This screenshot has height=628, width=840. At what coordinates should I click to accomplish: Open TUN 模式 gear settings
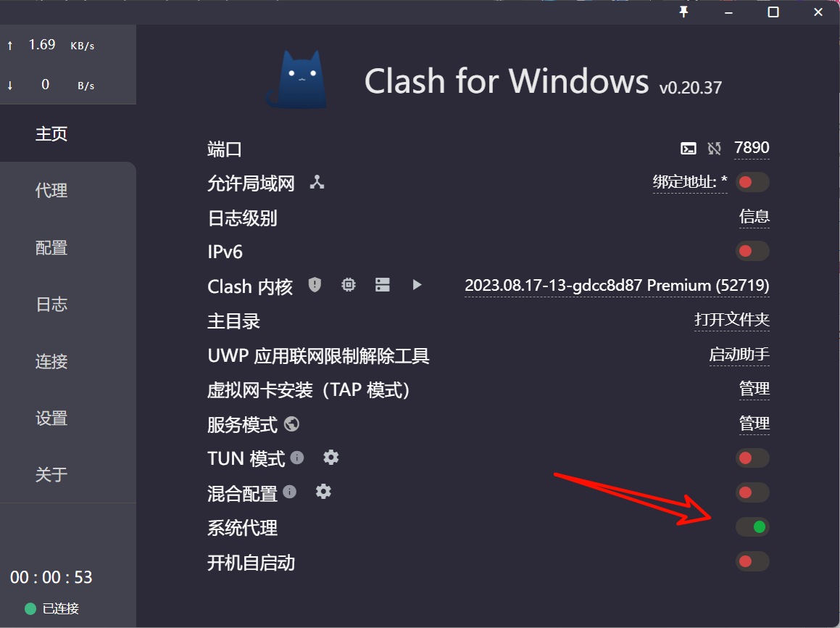pos(331,458)
